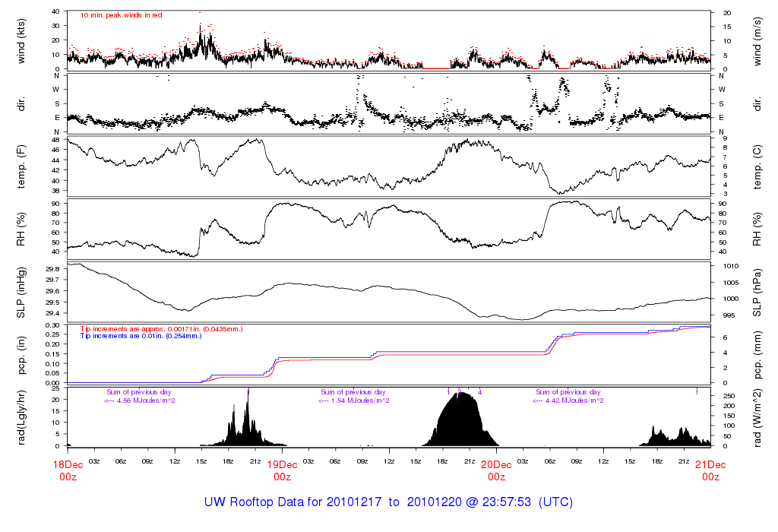Image resolution: width=778 pixels, height=532 pixels.
Task: Select the '1.54 MJoules/m^2' radiation sum label
Action: click(354, 400)
